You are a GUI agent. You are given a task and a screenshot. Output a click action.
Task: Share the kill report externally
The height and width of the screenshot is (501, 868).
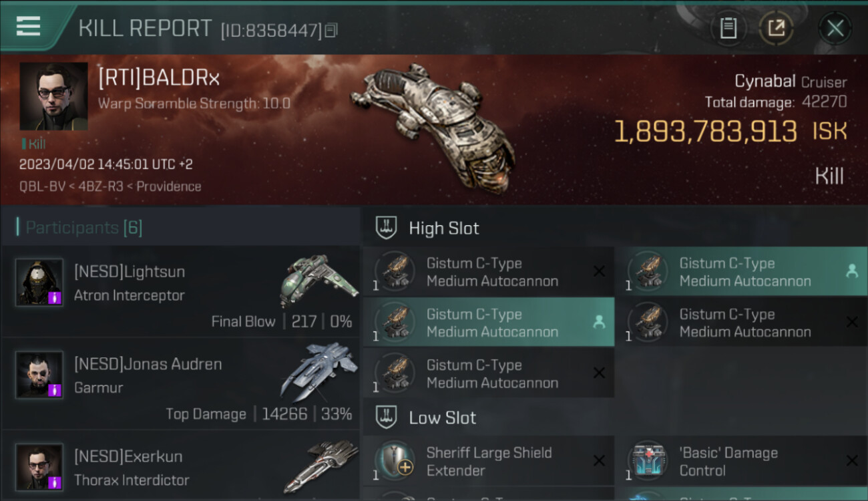point(776,28)
